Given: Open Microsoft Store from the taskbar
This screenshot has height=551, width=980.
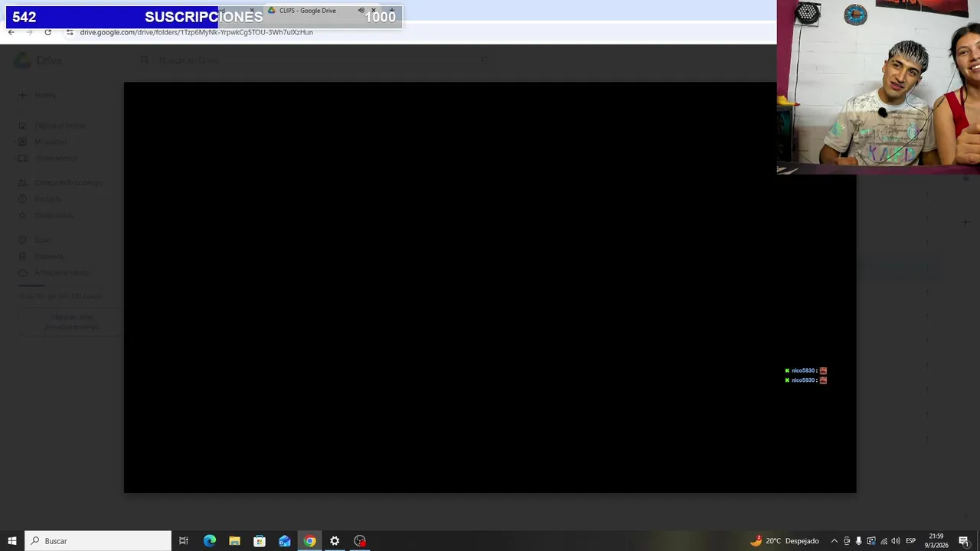Looking at the screenshot, I should 260,541.
